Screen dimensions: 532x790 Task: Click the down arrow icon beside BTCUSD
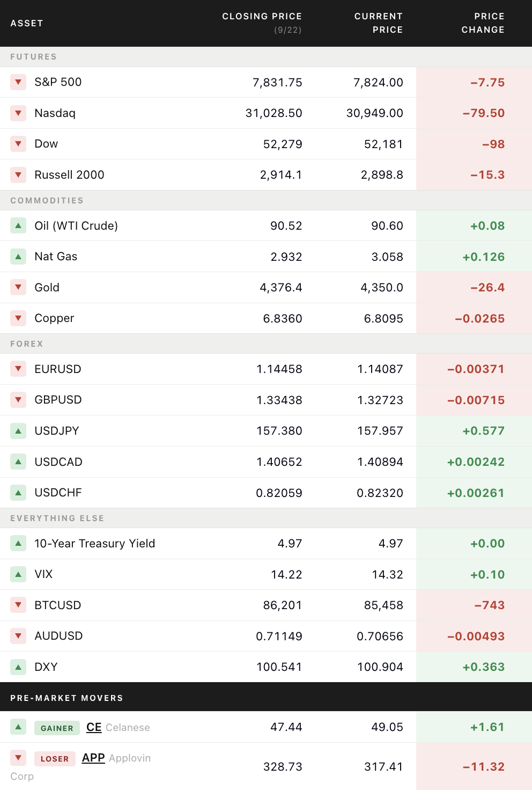coord(18,605)
